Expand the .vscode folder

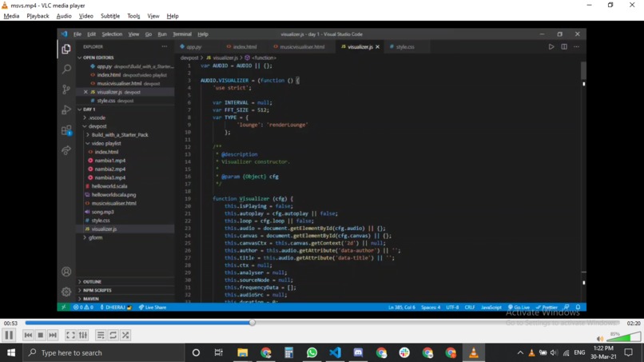(95, 118)
